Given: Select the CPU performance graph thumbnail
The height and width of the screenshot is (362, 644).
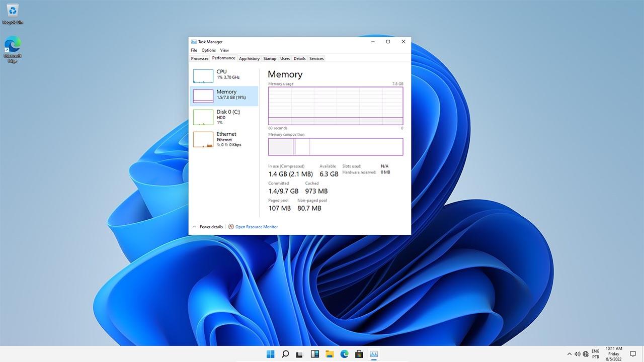Looking at the screenshot, I should (203, 76).
